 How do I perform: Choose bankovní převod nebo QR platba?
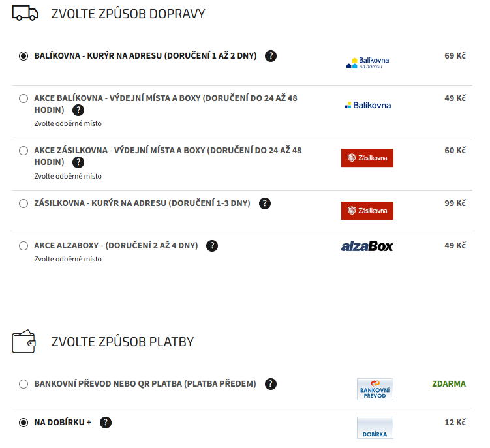click(23, 384)
